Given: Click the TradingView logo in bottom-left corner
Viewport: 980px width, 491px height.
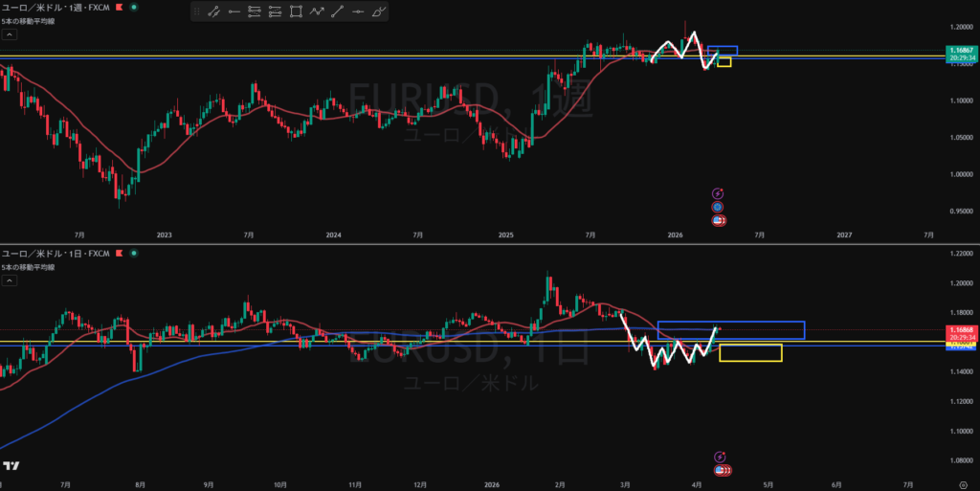Looking at the screenshot, I should coord(11,465).
